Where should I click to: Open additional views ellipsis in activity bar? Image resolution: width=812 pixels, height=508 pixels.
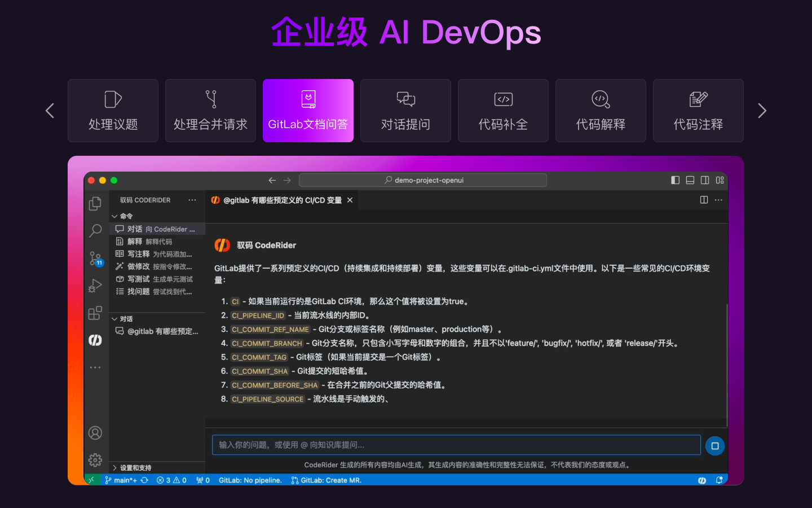click(95, 367)
